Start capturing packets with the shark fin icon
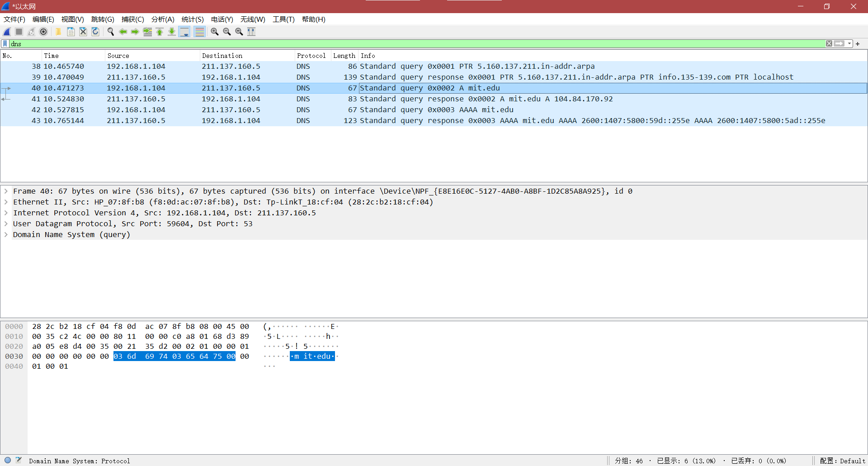Viewport: 868px width, 466px height. click(7, 32)
